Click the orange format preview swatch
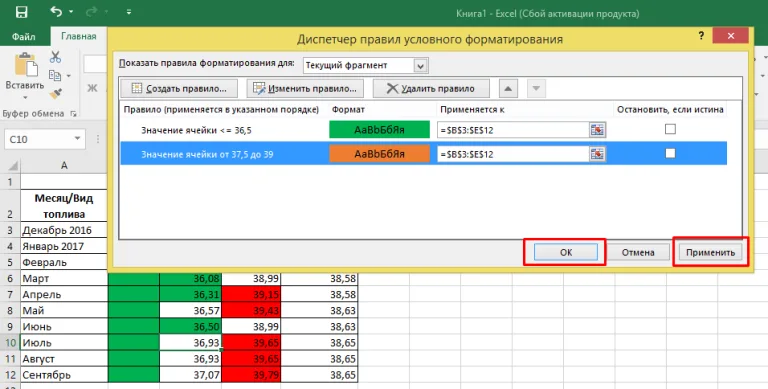The width and height of the screenshot is (768, 389). coord(380,154)
